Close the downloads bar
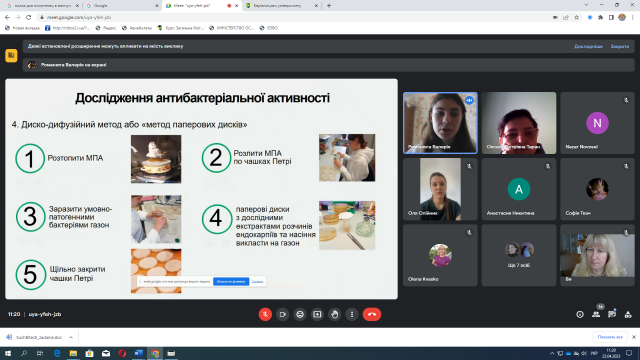The width and height of the screenshot is (640, 360). point(633,337)
